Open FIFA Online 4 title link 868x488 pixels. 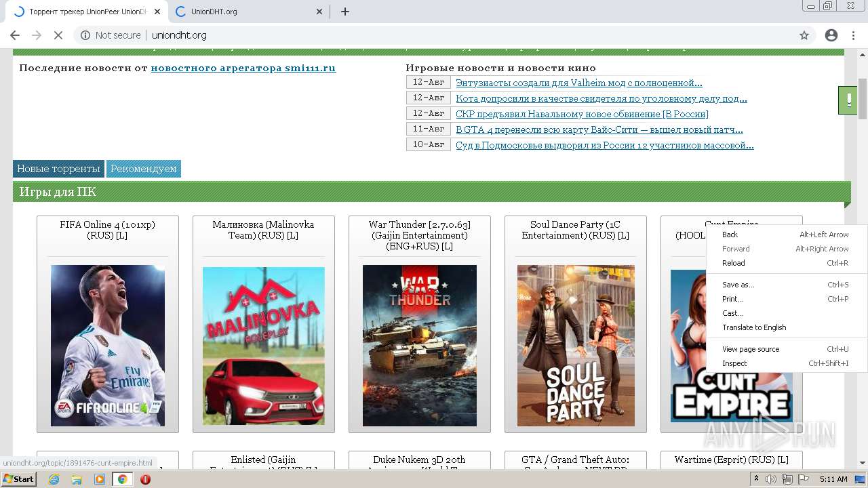pyautogui.click(x=107, y=230)
